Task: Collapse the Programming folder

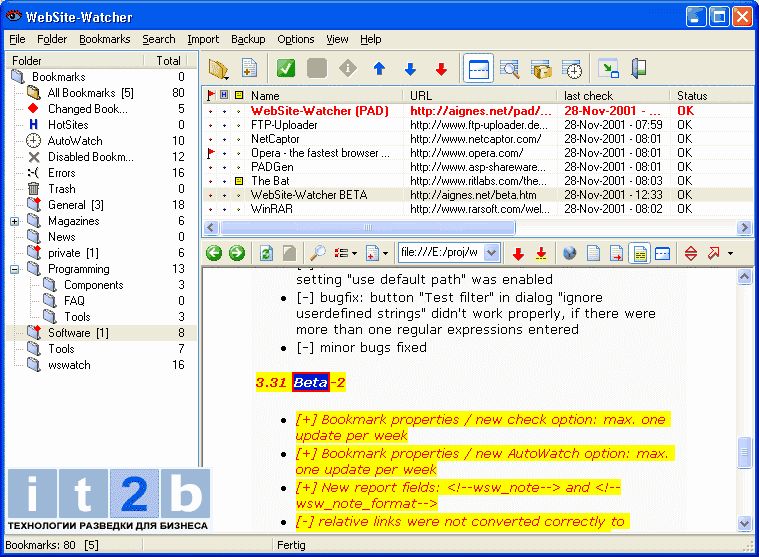Action: click(x=15, y=269)
